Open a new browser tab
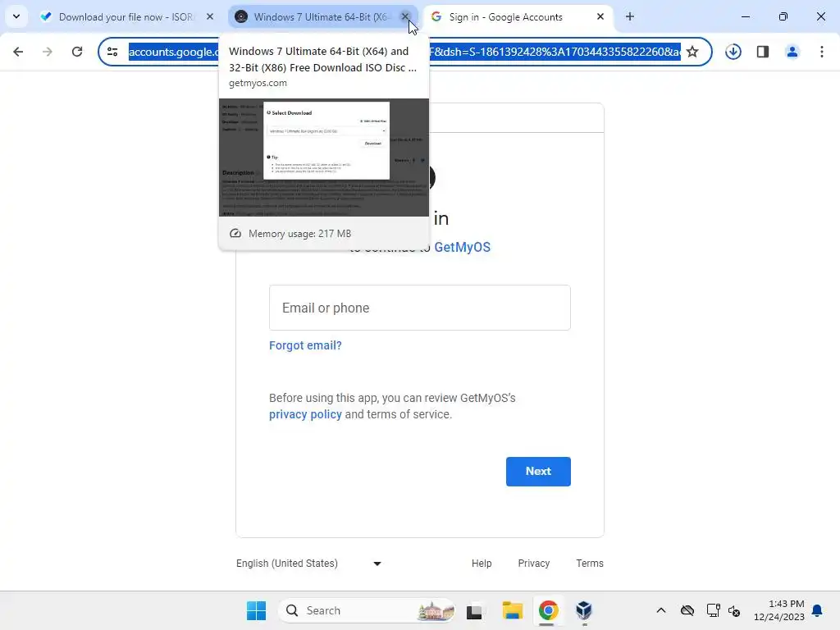Viewport: 840px width, 630px height. [630, 17]
